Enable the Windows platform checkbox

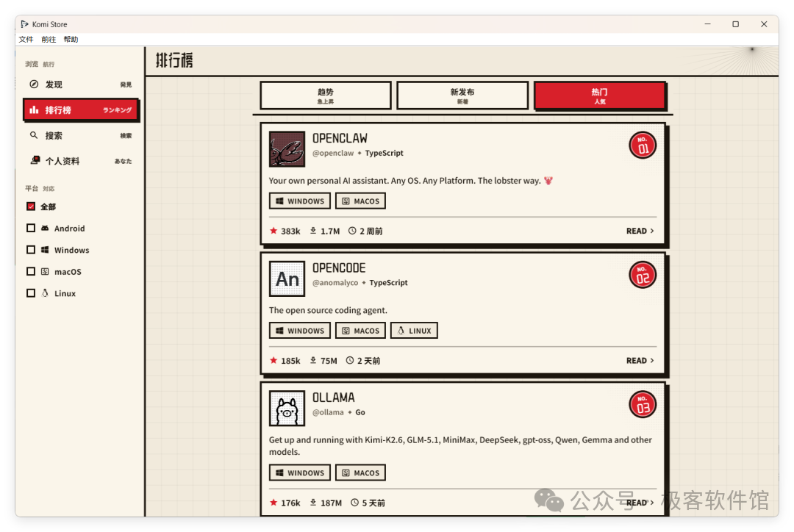31,250
